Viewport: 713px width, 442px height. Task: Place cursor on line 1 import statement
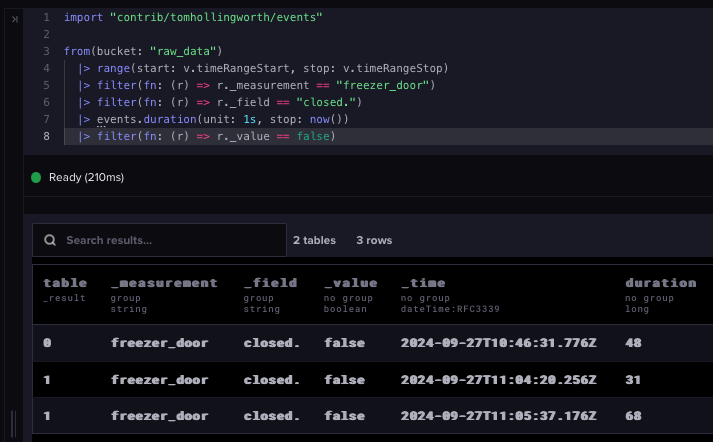[x=193, y=17]
